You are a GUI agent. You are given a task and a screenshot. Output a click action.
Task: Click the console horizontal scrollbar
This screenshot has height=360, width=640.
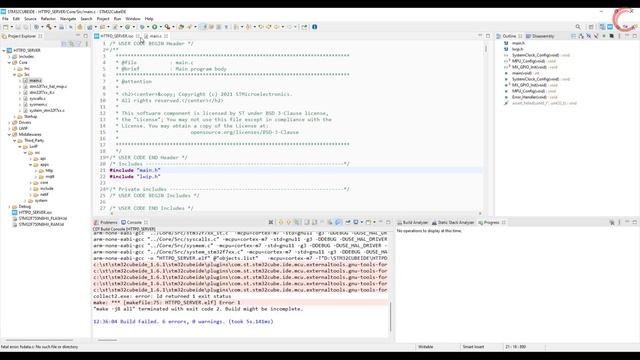click(x=108, y=340)
